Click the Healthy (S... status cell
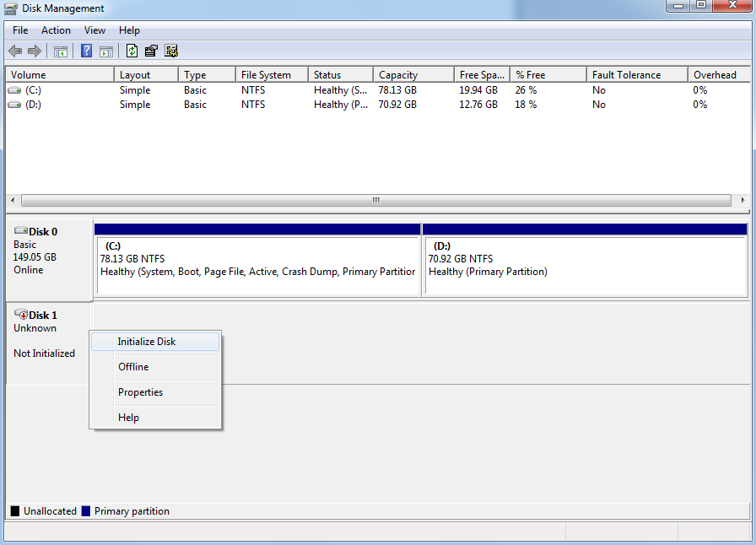The image size is (756, 545). (340, 90)
